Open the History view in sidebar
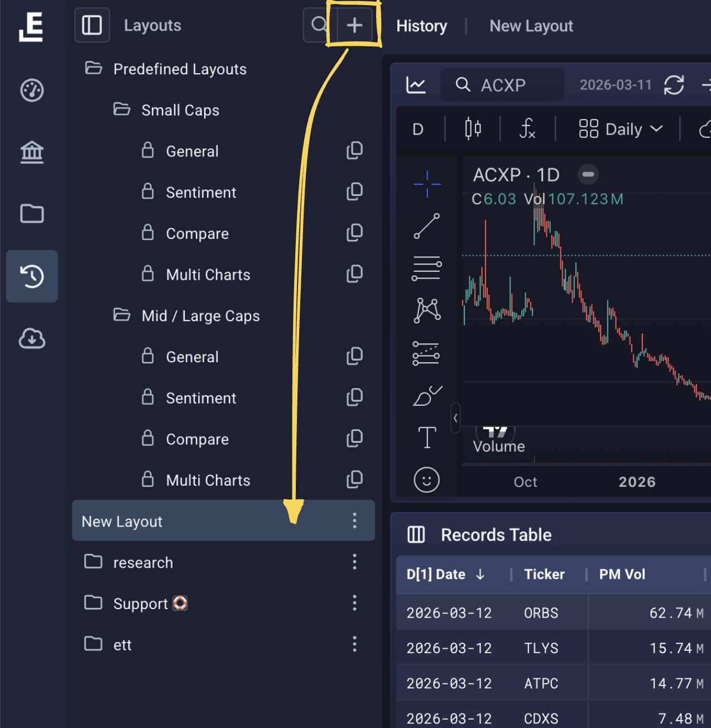The image size is (711, 728). click(x=32, y=276)
